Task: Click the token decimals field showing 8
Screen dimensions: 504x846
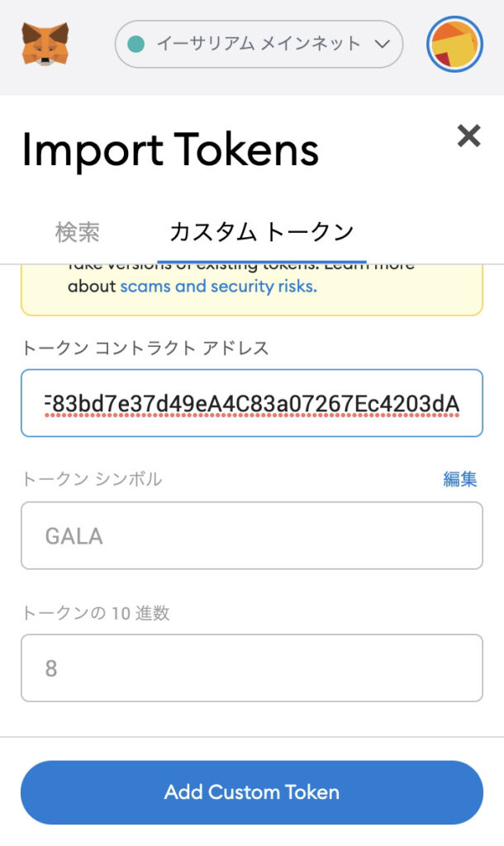Action: 252,668
